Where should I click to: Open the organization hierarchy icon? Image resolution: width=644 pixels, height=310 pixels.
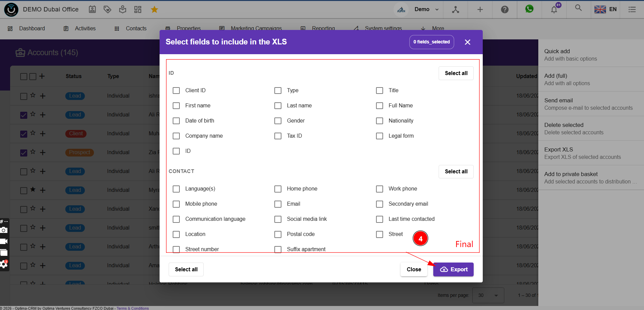pyautogui.click(x=455, y=9)
